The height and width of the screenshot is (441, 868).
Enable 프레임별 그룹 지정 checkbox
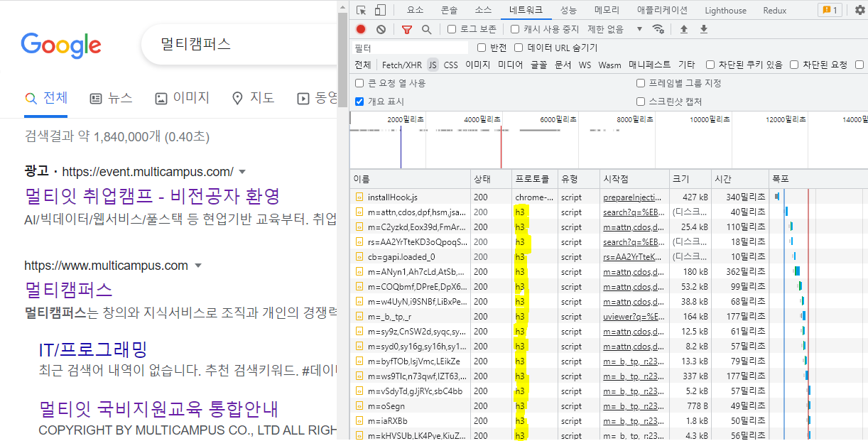coord(641,83)
